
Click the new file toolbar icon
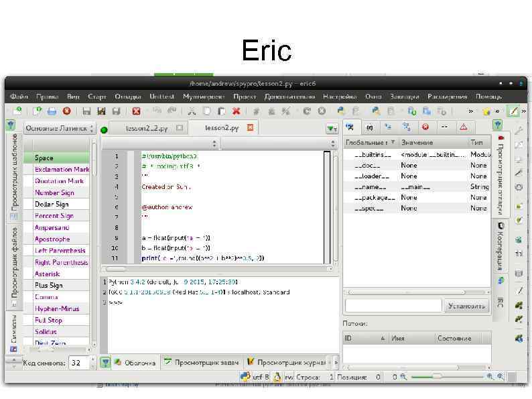(x=37, y=111)
